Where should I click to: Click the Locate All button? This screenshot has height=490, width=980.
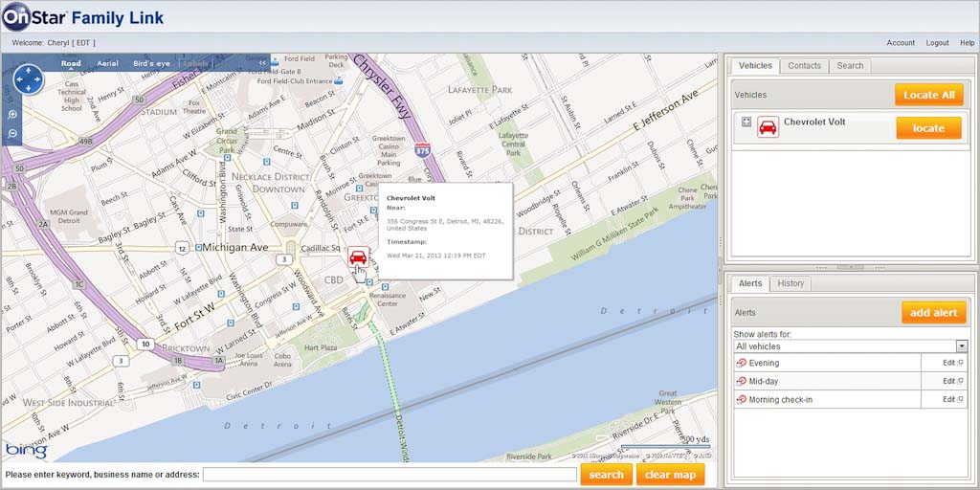coord(928,95)
